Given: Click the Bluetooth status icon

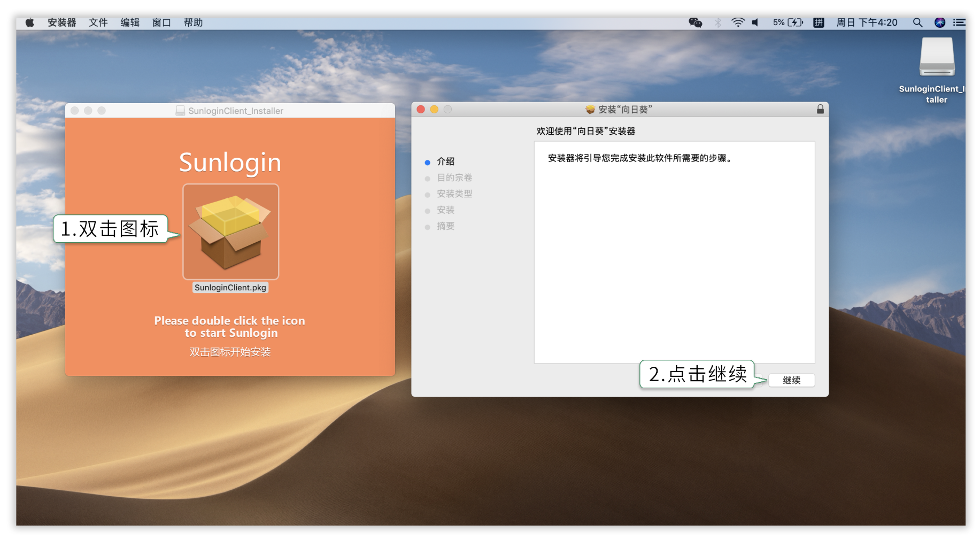Looking at the screenshot, I should coord(718,22).
